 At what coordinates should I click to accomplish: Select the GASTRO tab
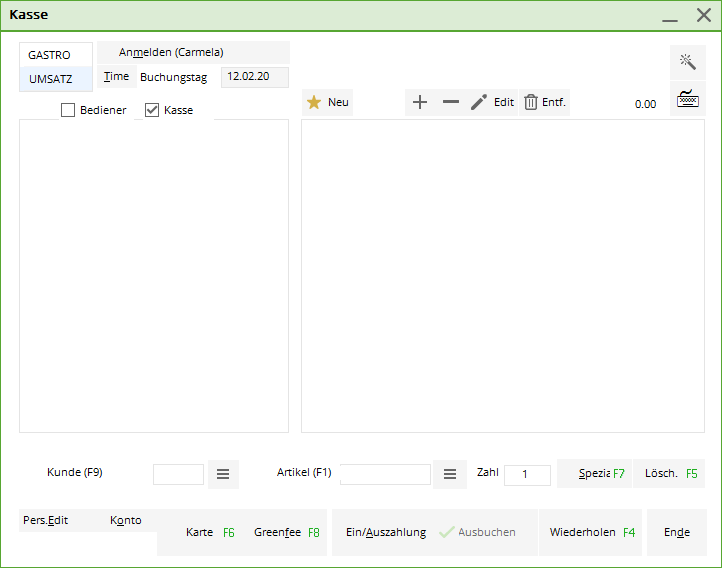pyautogui.click(x=50, y=55)
